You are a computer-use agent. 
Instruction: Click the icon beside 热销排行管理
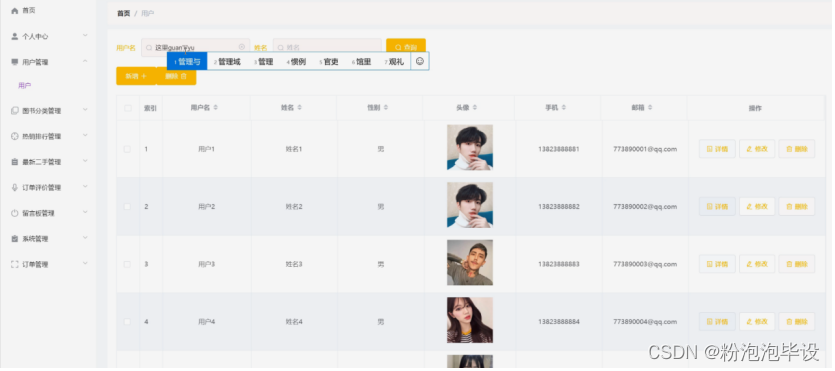click(x=15, y=136)
